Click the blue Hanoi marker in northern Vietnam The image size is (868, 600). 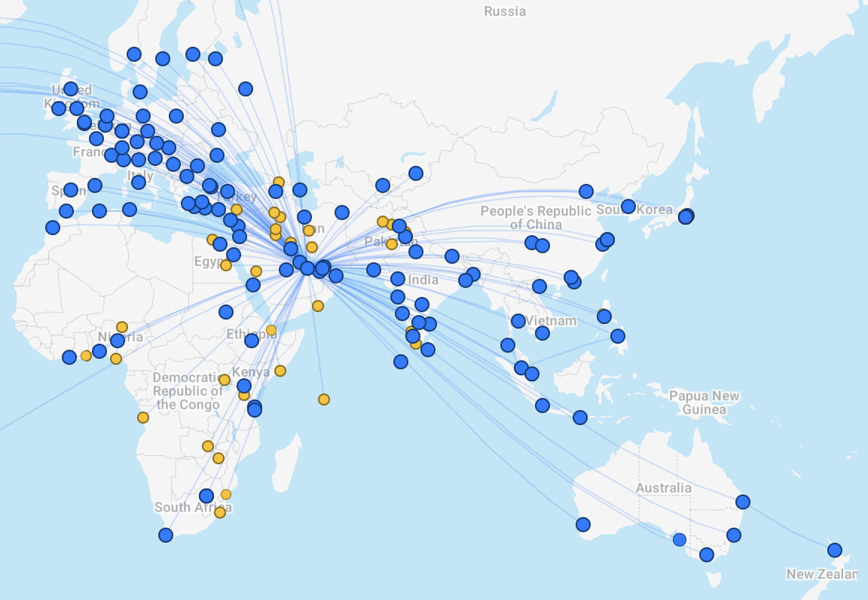(539, 286)
